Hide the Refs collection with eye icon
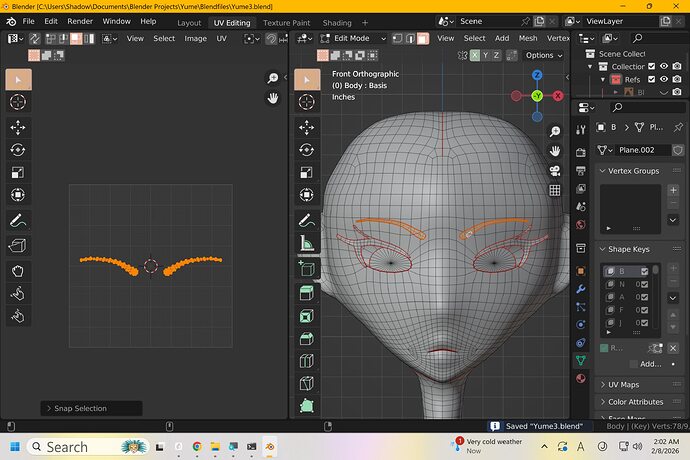The image size is (690, 460). 664,79
